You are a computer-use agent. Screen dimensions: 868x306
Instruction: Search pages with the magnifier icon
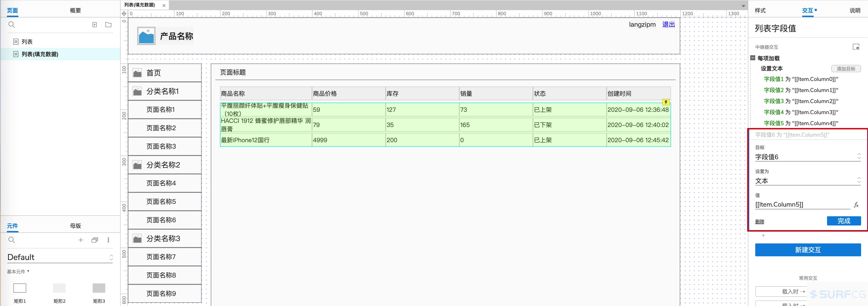(x=12, y=25)
